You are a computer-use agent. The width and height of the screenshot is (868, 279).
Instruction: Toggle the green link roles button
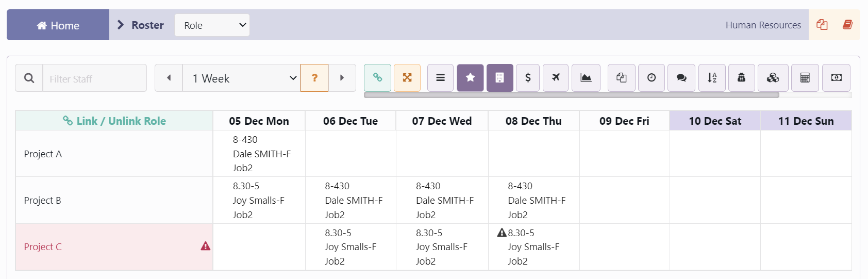[x=378, y=78]
